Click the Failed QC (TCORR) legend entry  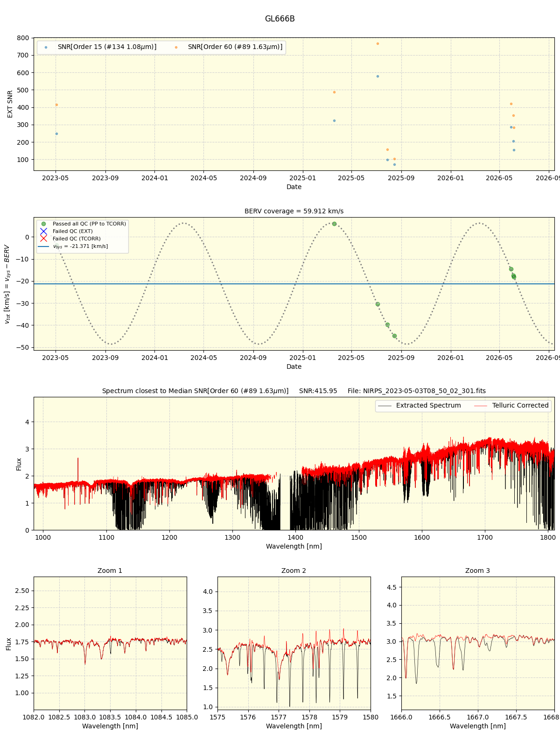pyautogui.click(x=70, y=239)
